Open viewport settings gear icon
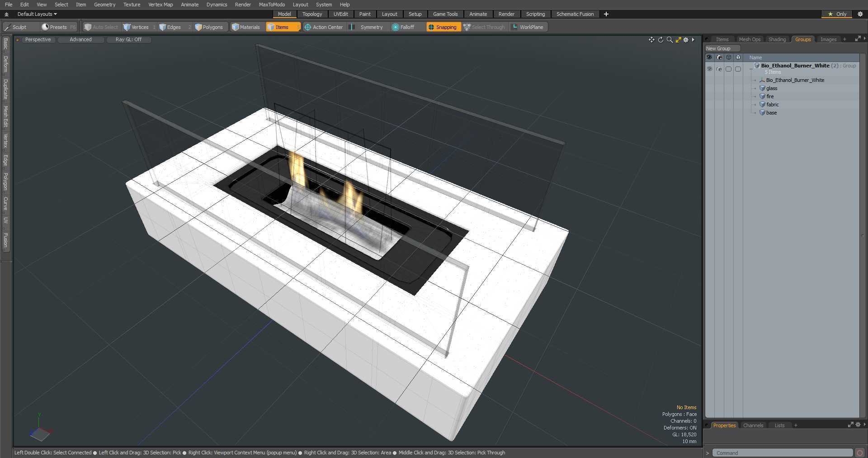This screenshot has width=868, height=458. [x=686, y=40]
